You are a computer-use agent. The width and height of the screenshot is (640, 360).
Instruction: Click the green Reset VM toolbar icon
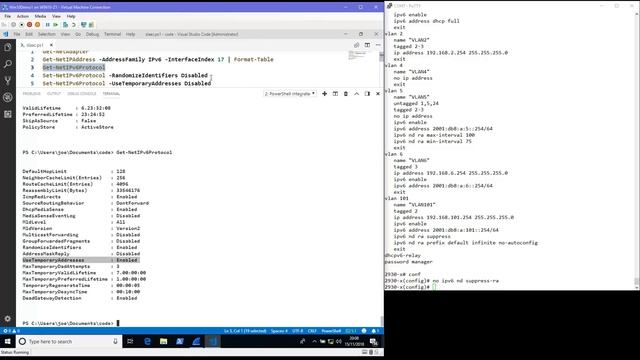coord(56,24)
